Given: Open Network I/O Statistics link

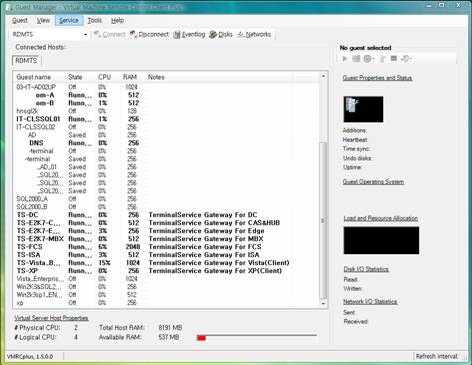Looking at the screenshot, I should tap(370, 302).
